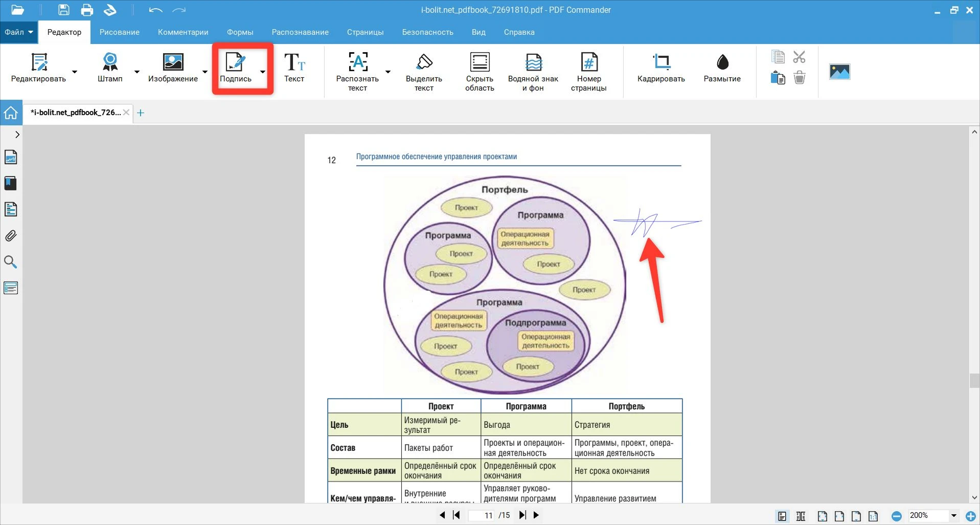Click the Crop (Кадрировать) tool

661,62
